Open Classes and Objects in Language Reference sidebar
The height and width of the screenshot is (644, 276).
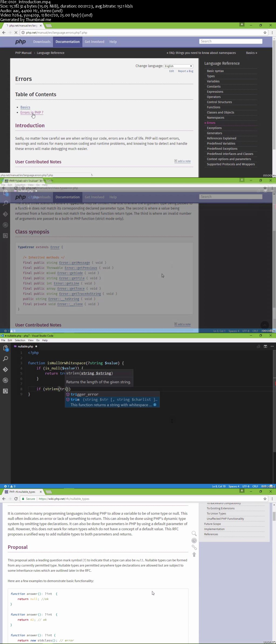[220, 113]
